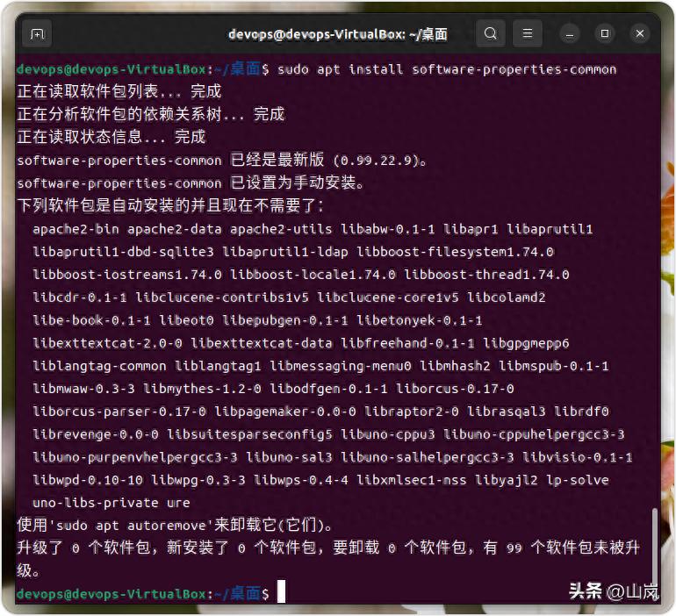Image resolution: width=676 pixels, height=616 pixels.
Task: Click package name 'libboost-thread1.74.0'
Action: 486,275
